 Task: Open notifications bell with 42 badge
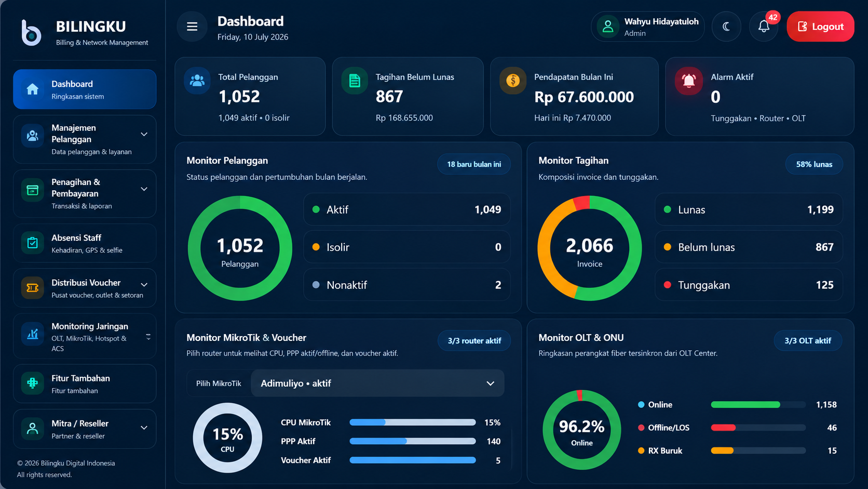[x=764, y=27]
